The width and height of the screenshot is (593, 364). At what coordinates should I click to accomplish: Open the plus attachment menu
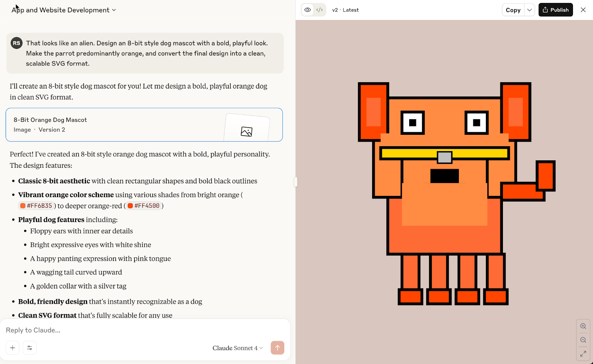pyautogui.click(x=13, y=348)
